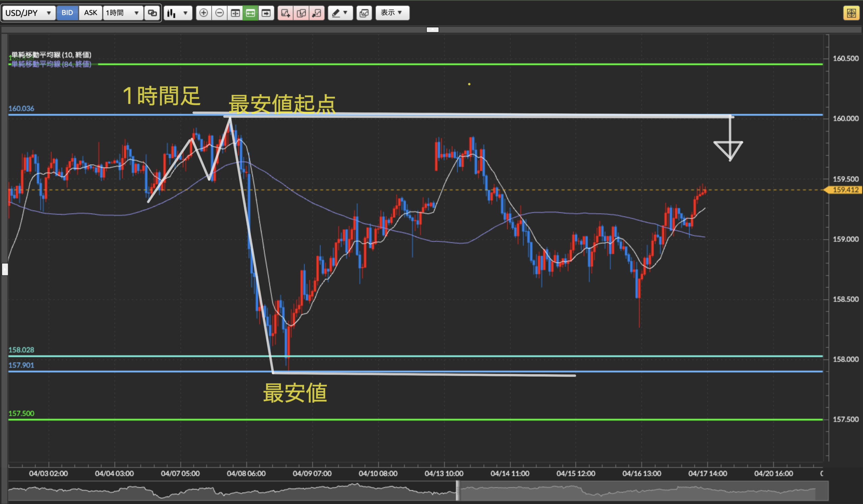Click the chart image overlay button
The width and height of the screenshot is (863, 504).
[x=364, y=13]
